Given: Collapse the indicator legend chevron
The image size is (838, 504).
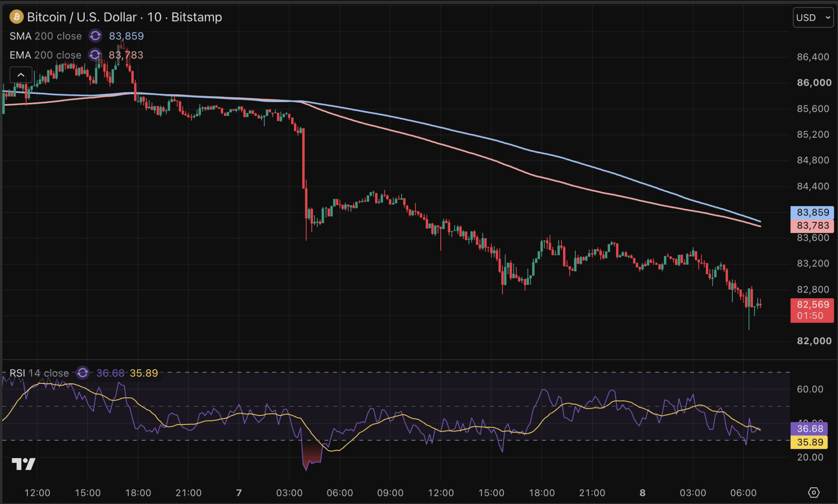Looking at the screenshot, I should coord(21,75).
